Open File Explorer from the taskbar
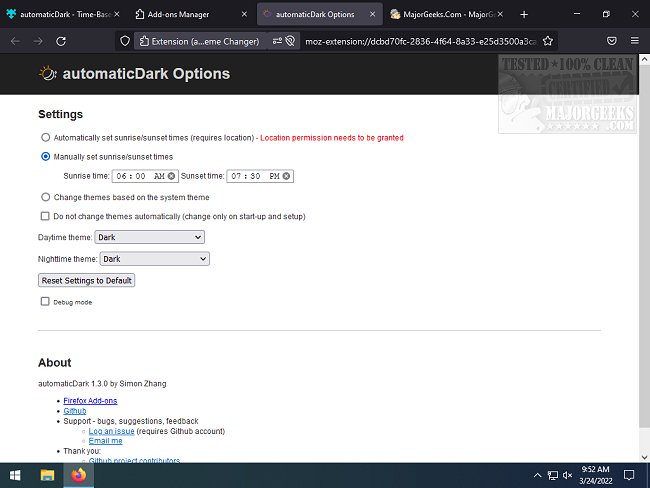This screenshot has width=650, height=488. pos(47,475)
